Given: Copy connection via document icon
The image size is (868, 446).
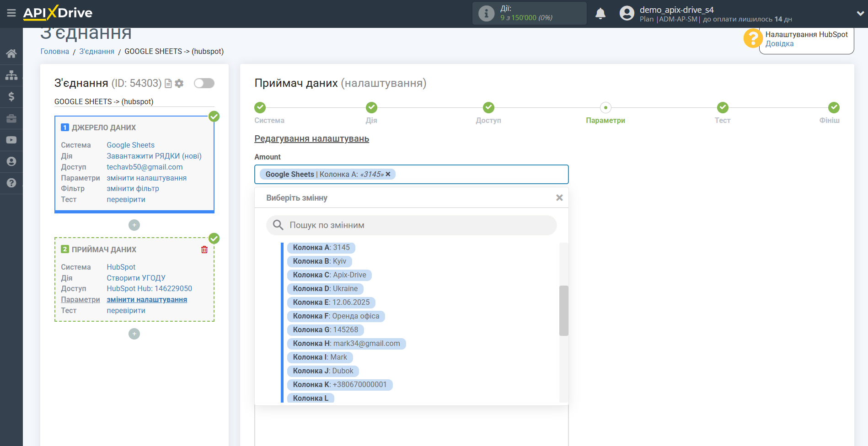Looking at the screenshot, I should tap(168, 83).
